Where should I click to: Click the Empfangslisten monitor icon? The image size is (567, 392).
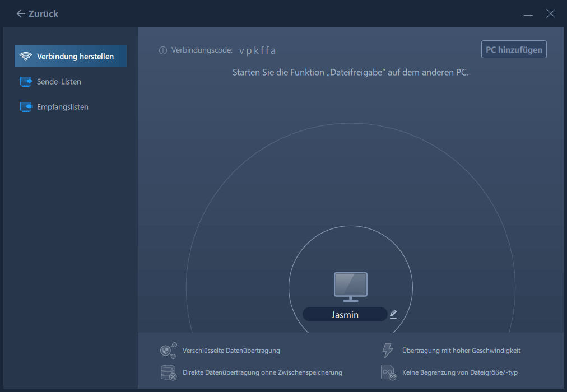(26, 107)
